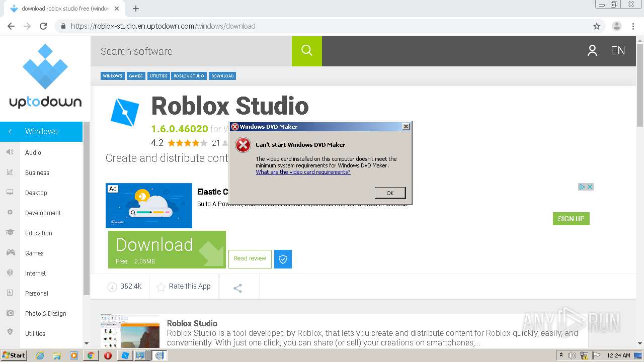Open the Opera taskbar icon

click(x=108, y=355)
